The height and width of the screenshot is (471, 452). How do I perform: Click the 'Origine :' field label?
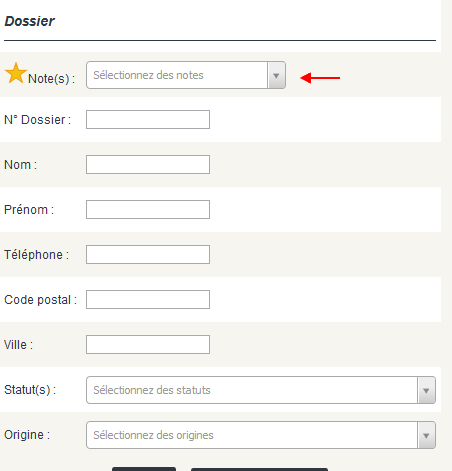(x=27, y=435)
